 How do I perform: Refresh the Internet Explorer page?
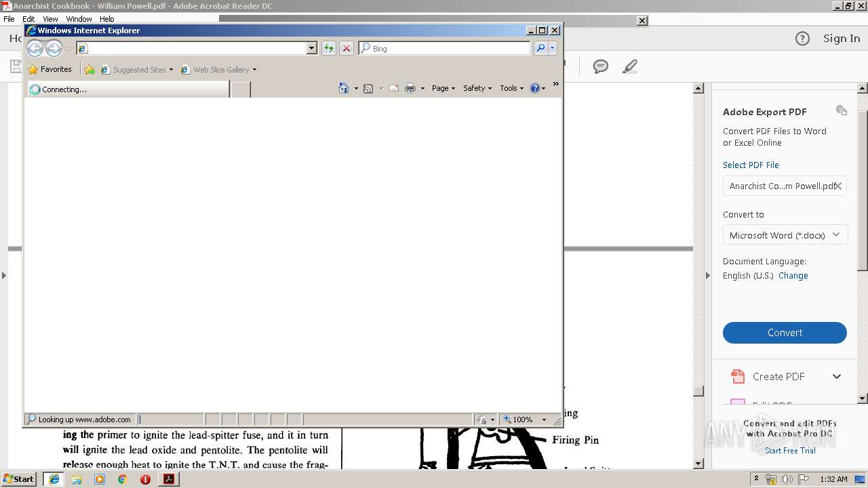click(x=329, y=48)
